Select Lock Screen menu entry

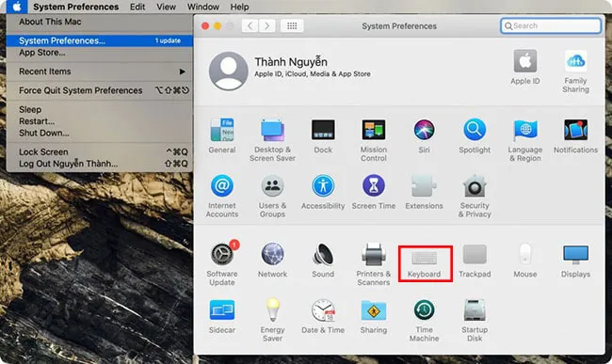[x=100, y=152]
